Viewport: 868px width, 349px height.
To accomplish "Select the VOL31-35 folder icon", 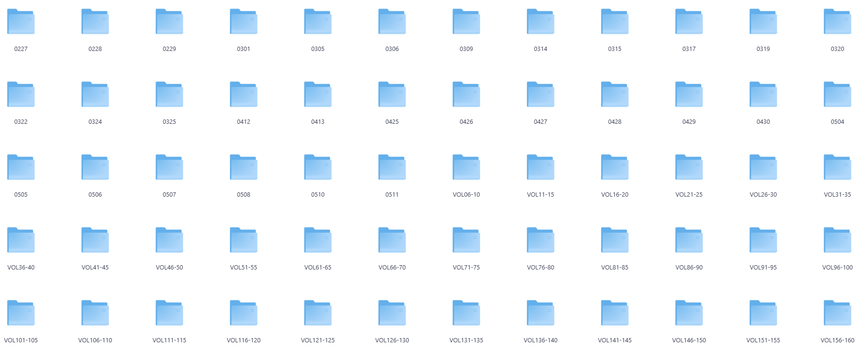I will coord(838,167).
